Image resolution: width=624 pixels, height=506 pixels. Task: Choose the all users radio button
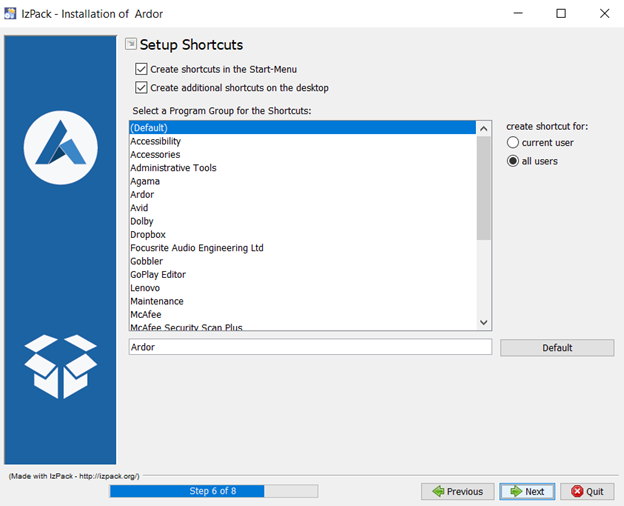tap(513, 161)
